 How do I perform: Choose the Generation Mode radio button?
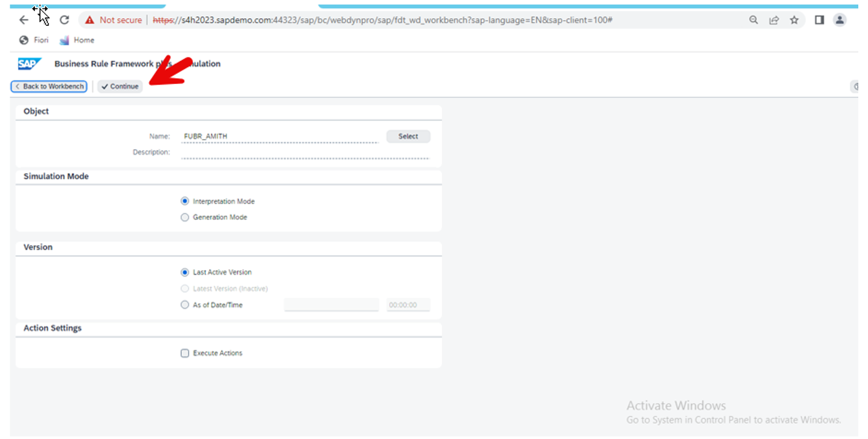click(185, 217)
